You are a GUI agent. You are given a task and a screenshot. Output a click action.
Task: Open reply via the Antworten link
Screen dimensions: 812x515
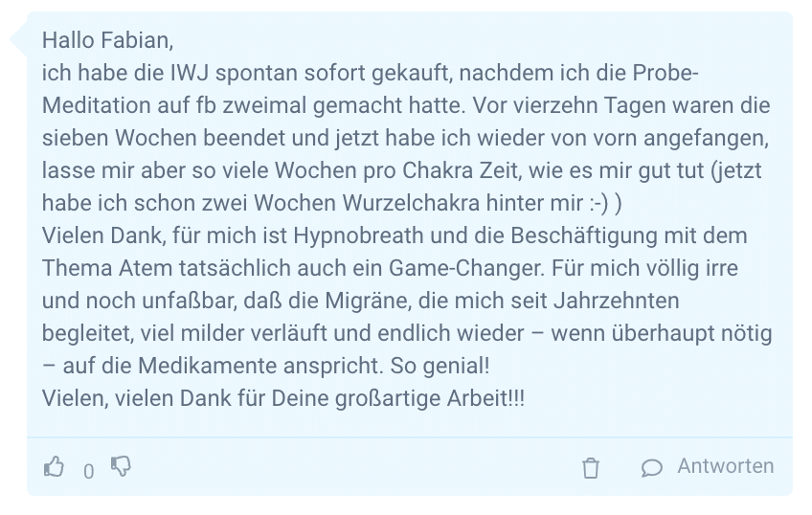click(726, 466)
